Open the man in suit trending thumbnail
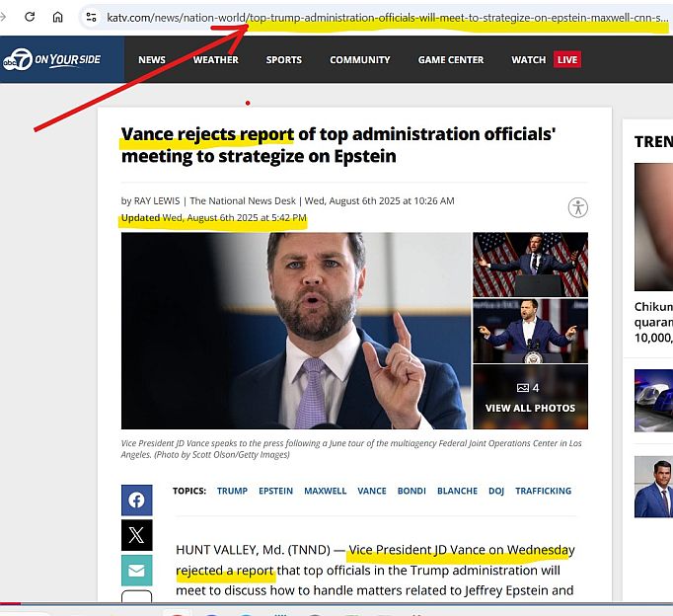Viewport: 673px width, 616px height. [653, 487]
